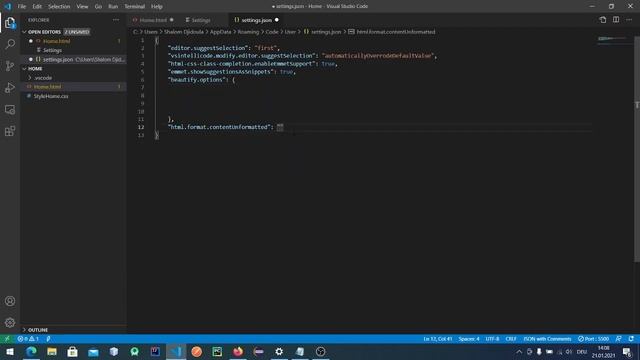Screen dimensions: 640x360
Task: Open the errors and warnings count
Action: (28, 339)
